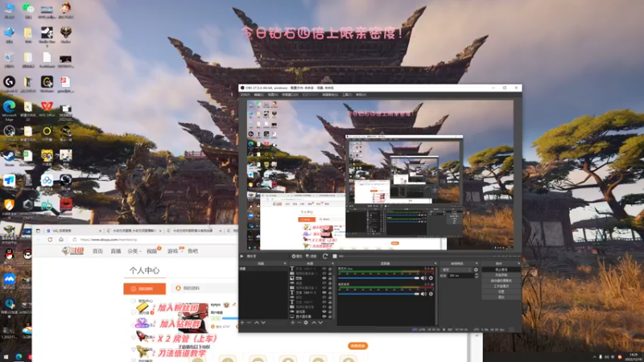Click 工作室模式 in OBS controls

click(501, 286)
